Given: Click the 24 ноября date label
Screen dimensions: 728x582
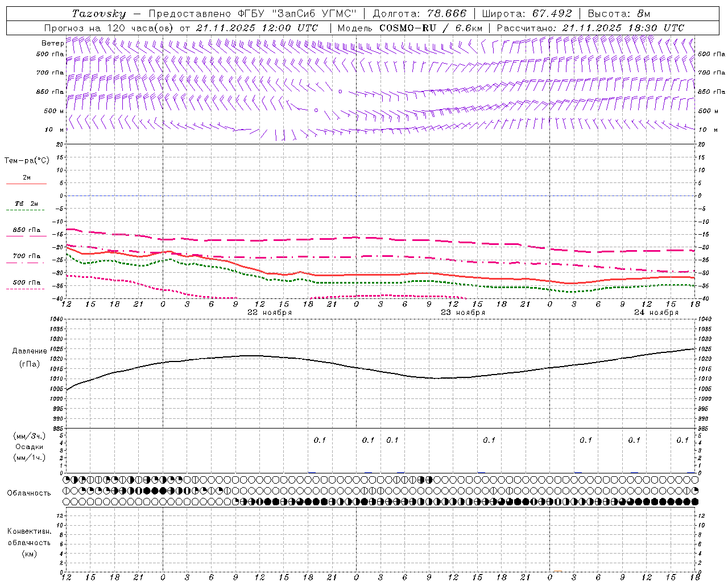Looking at the screenshot, I should [x=656, y=313].
